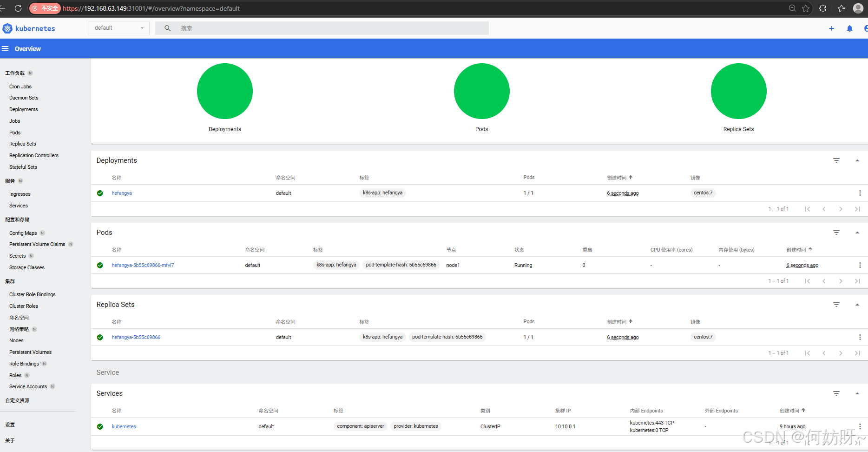The image size is (868, 452).
Task: Click the k8s-app: hefangya label chip in Deployments
Action: pyautogui.click(x=383, y=193)
